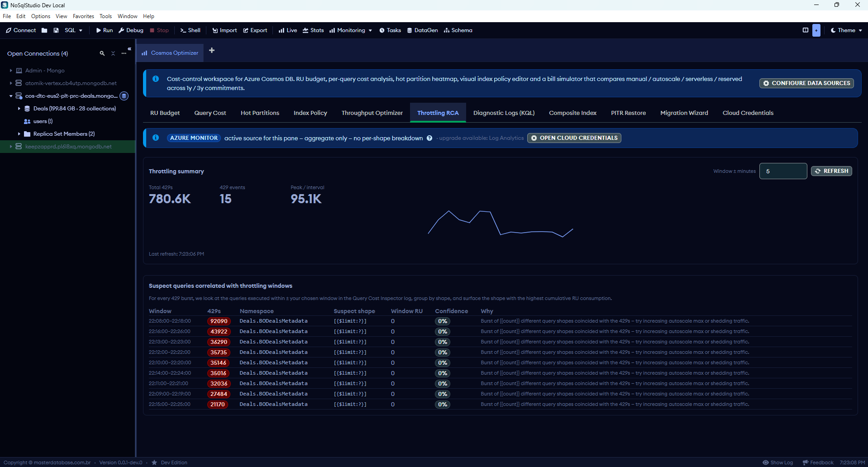Click Show Log in status bar
This screenshot has width=868, height=467.
(x=777, y=462)
